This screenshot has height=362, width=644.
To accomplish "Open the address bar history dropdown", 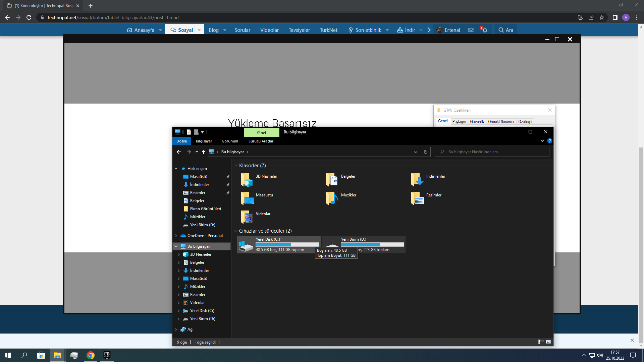I will pyautogui.click(x=416, y=152).
